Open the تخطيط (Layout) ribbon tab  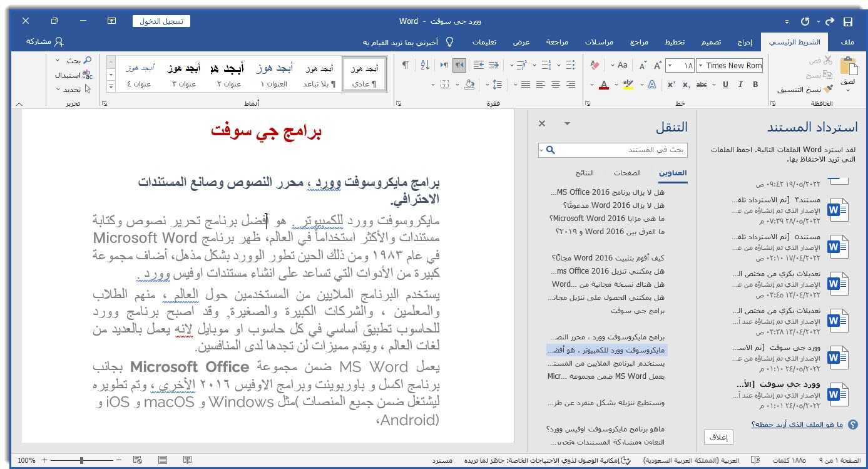click(674, 42)
